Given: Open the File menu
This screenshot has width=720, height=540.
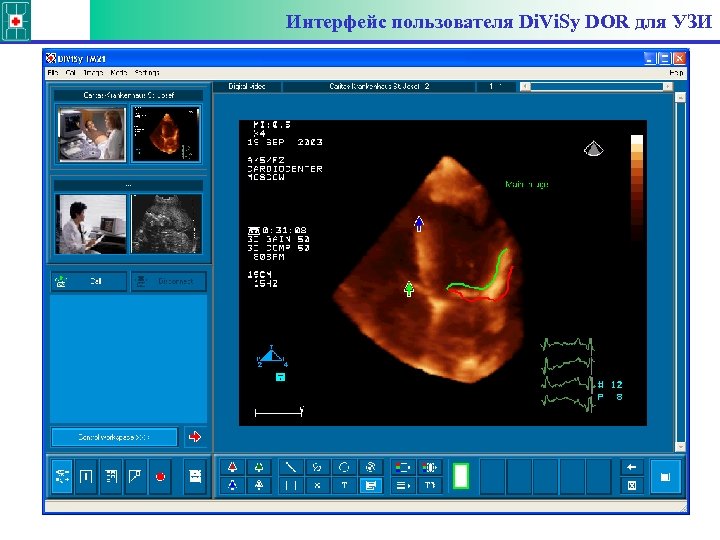Looking at the screenshot, I should coord(53,73).
